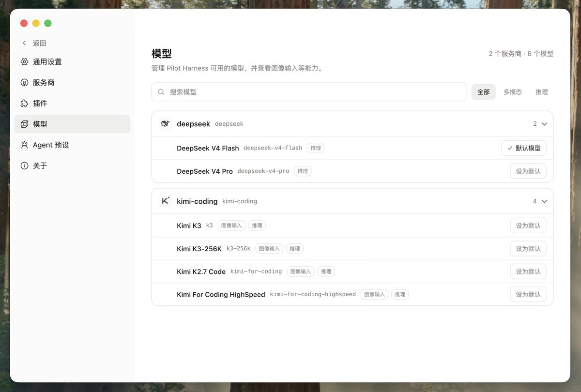Viewport: 581px width, 392px height.
Task: Set Kimi K3 as default model
Action: tap(528, 226)
